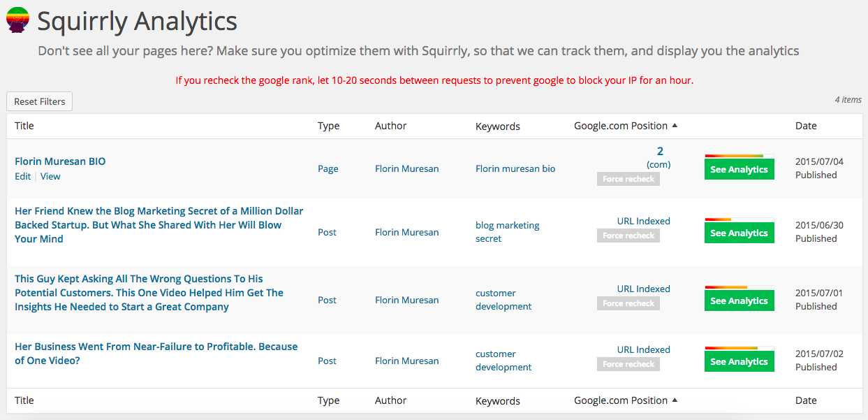The width and height of the screenshot is (868, 420).
Task: Open Her Friend Knew the Blog Marketing post
Action: point(159,225)
